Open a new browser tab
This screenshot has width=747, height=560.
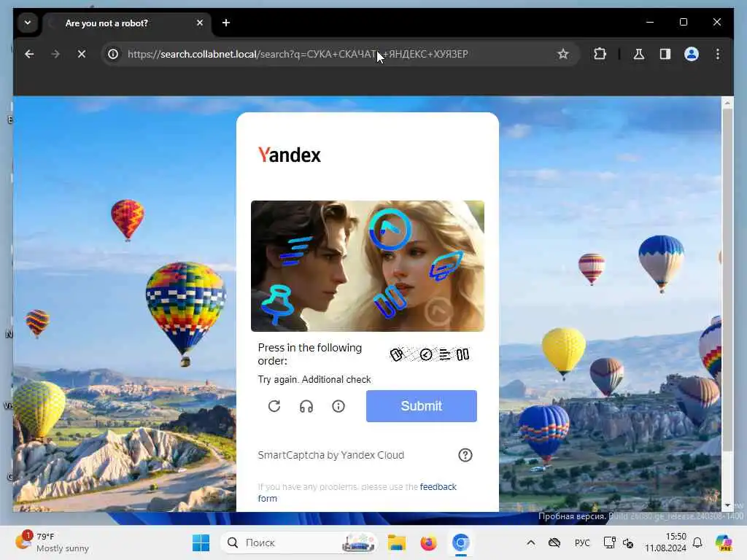226,23
